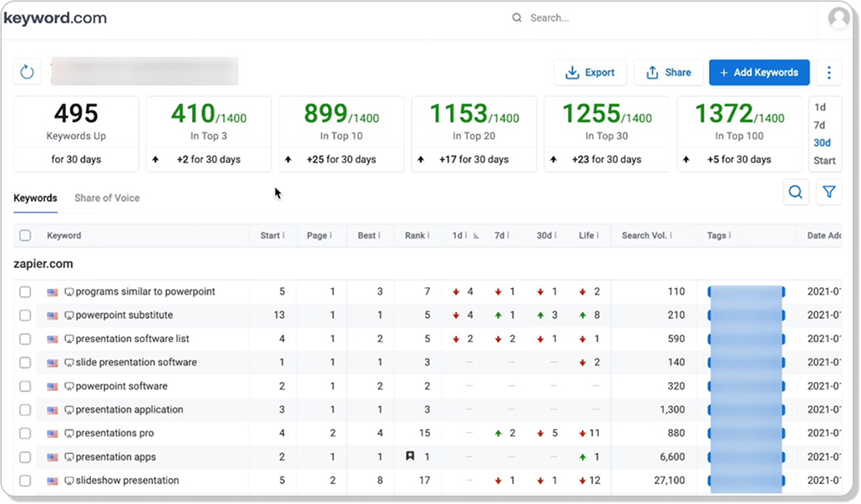The height and width of the screenshot is (504, 861).
Task: Sort by the Keyword column header
Action: [x=63, y=235]
